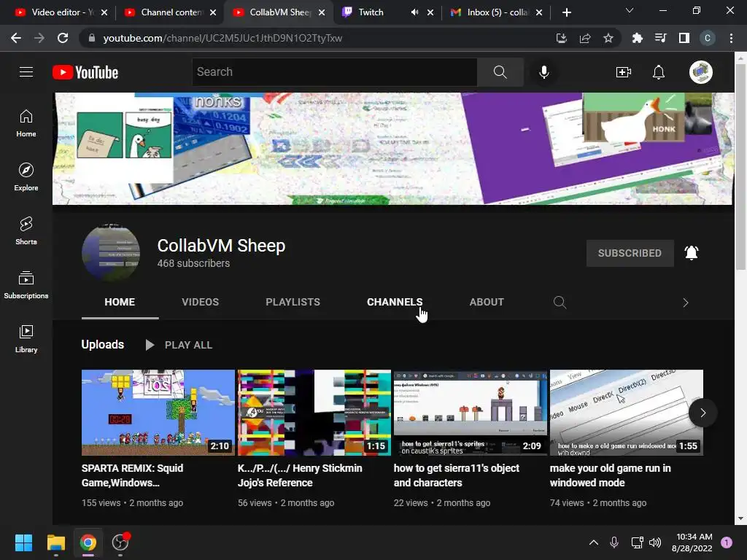Open Library in the sidebar

[26, 338]
